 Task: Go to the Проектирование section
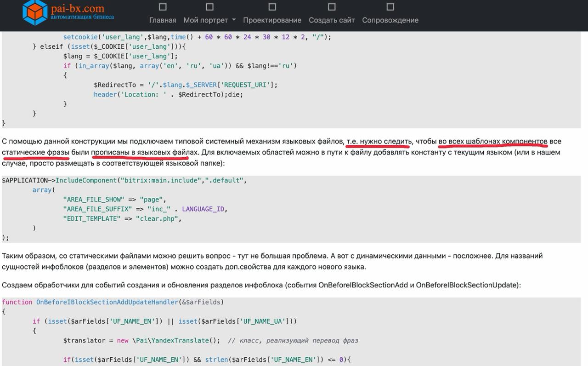click(272, 20)
